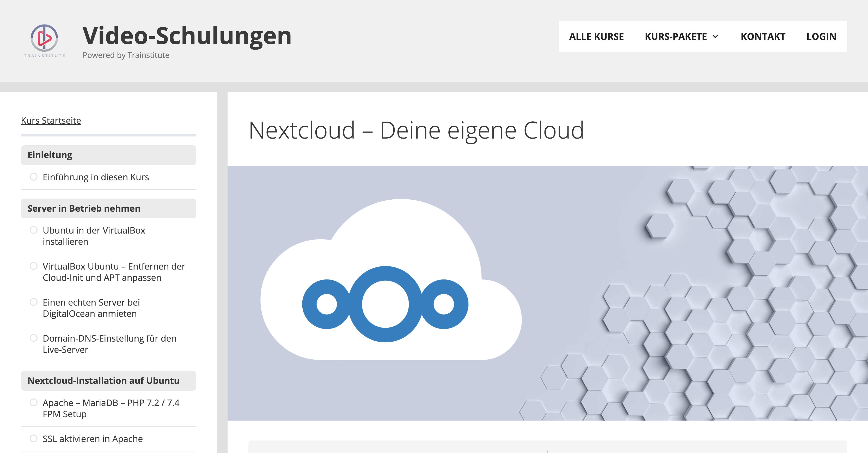The image size is (868, 453).
Task: Collapse Nextcloud-Installation auf Ubuntu section
Action: 108,381
